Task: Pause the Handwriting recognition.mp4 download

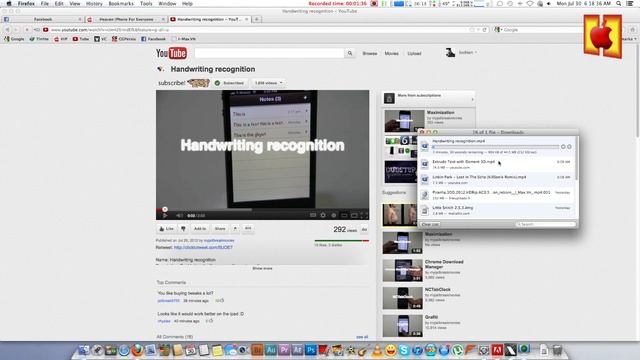Action: tap(563, 147)
